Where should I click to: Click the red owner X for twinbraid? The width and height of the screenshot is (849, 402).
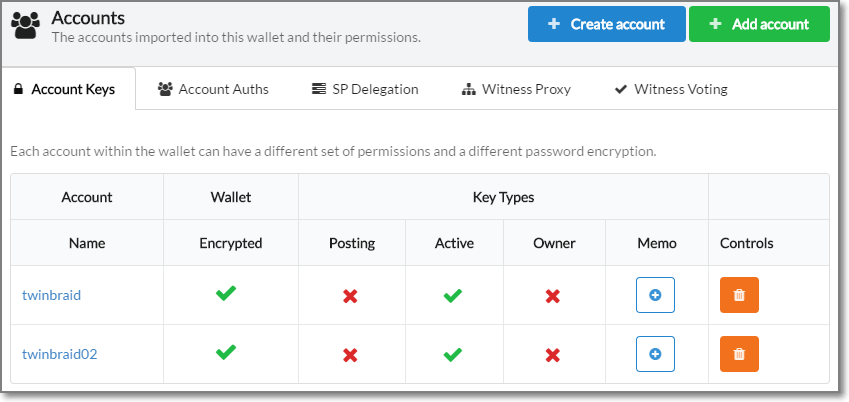551,296
